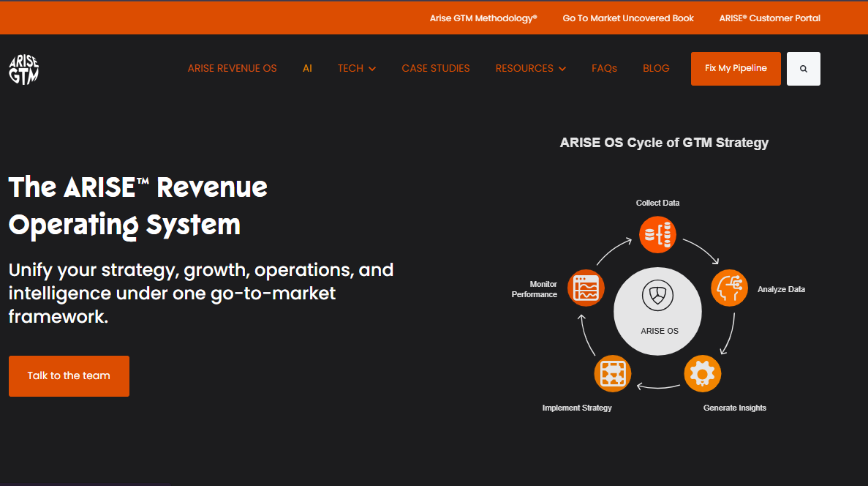Open the Arise GTM Methodology link
This screenshot has width=868, height=486.
coord(483,18)
